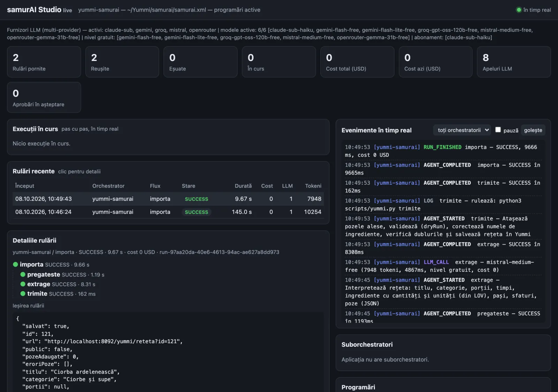This screenshot has width=558, height=392.
Task: Click the Stare column header
Action: pyautogui.click(x=188, y=186)
